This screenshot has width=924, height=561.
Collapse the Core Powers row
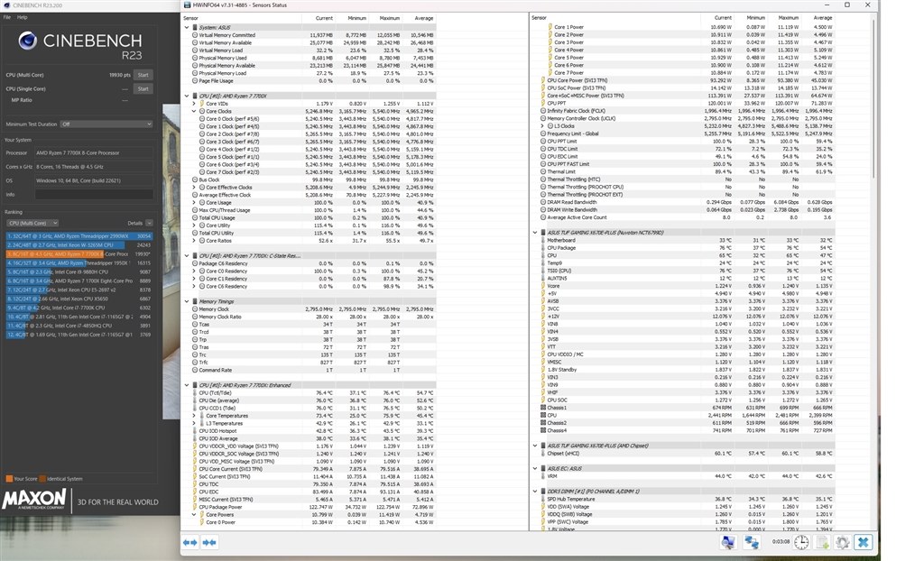tap(194, 515)
